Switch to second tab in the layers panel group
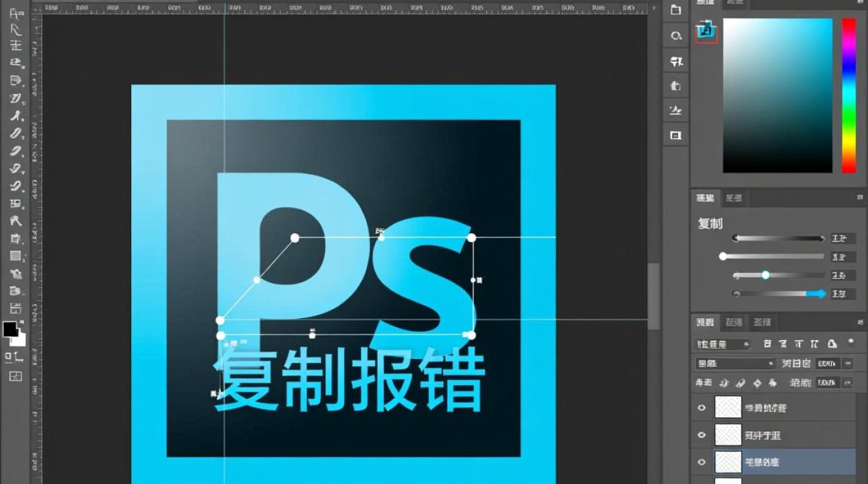 coord(734,322)
